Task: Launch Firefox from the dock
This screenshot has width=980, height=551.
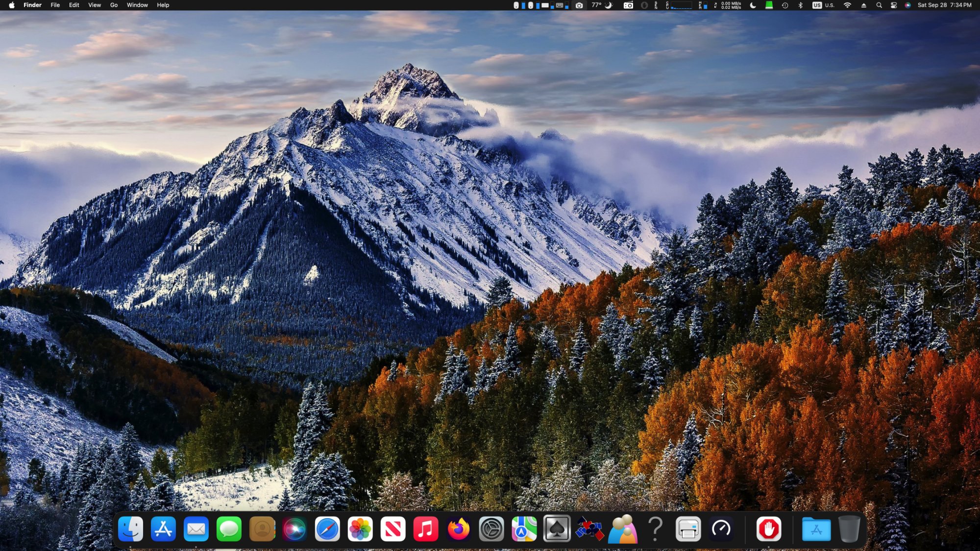Action: click(x=458, y=529)
